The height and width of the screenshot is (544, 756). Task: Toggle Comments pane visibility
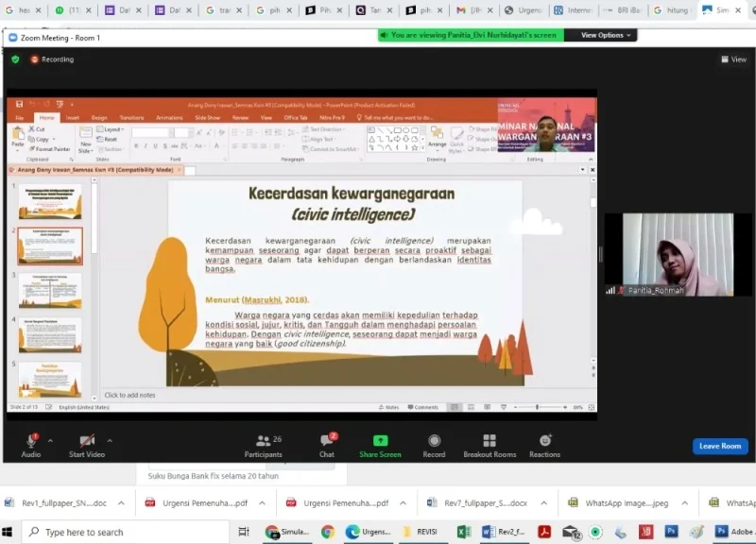(423, 406)
